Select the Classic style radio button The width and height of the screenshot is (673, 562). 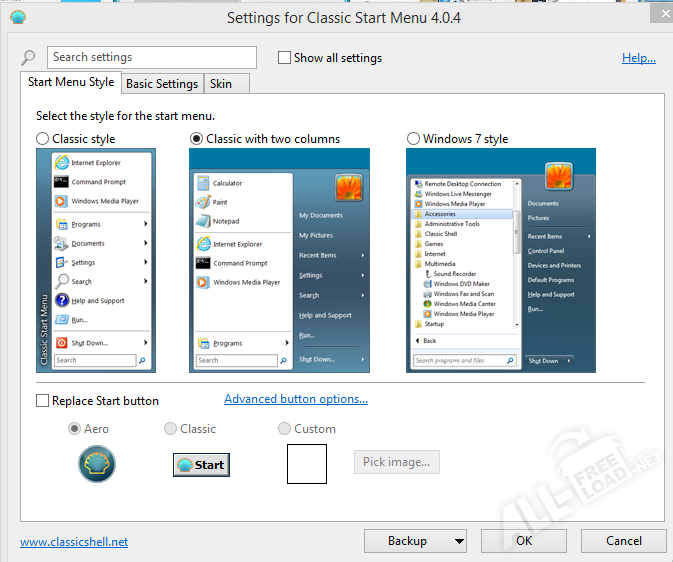point(43,139)
